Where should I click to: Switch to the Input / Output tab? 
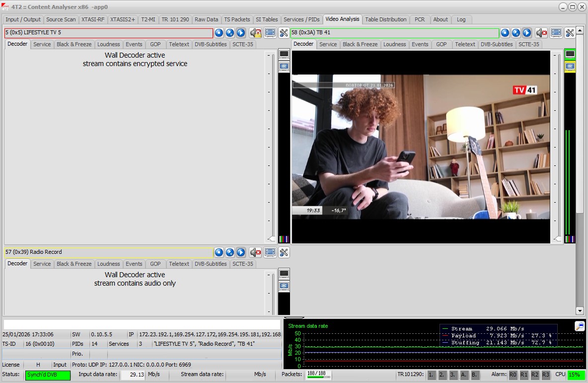click(x=23, y=19)
